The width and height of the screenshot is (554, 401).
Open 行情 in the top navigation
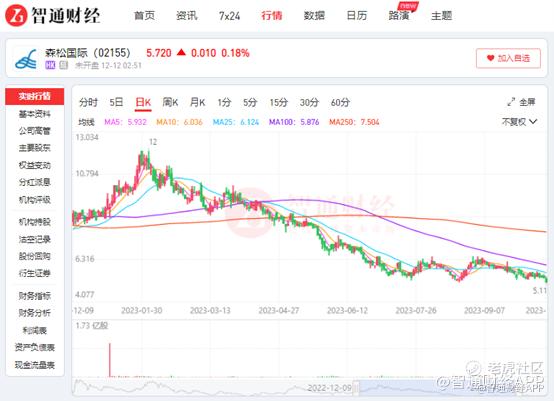pyautogui.click(x=271, y=16)
